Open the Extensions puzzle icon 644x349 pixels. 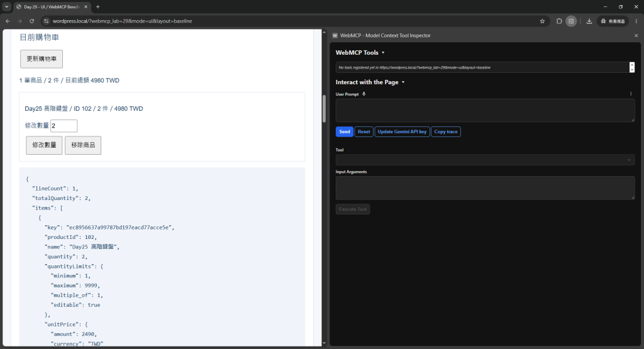click(x=559, y=21)
